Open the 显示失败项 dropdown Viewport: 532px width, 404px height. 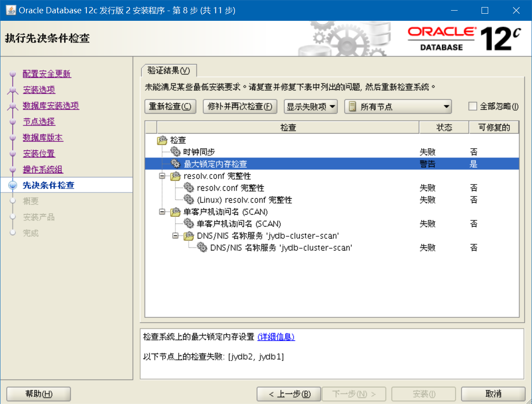pyautogui.click(x=311, y=106)
